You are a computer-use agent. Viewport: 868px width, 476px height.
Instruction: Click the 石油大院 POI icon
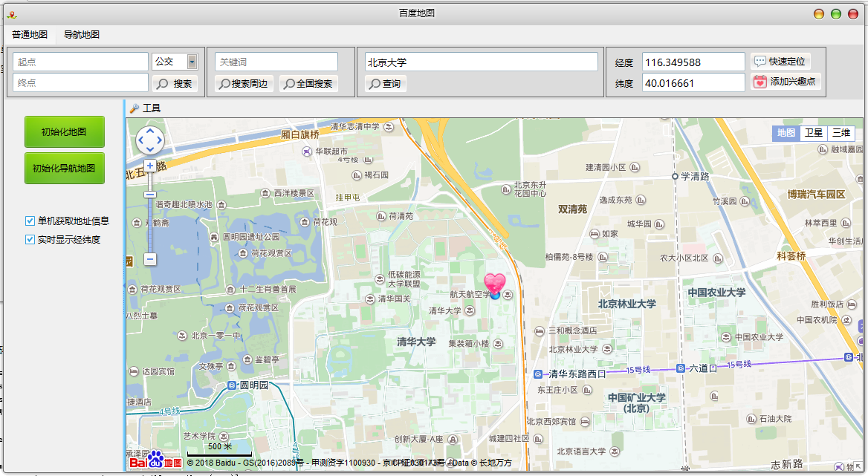(x=751, y=419)
